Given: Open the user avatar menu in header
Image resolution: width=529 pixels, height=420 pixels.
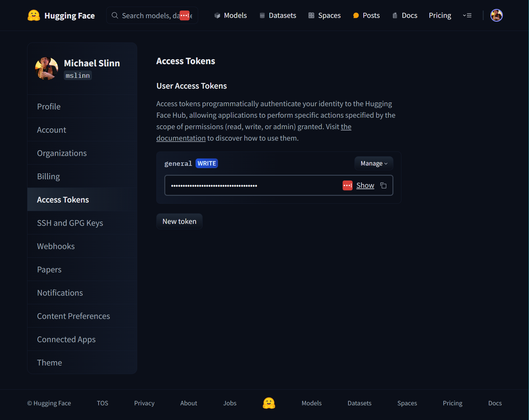Looking at the screenshot, I should pos(496,15).
